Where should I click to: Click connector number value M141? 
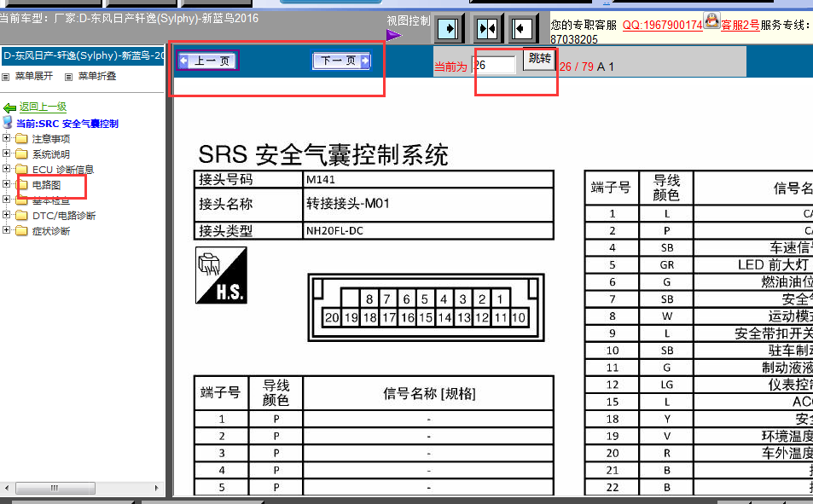[321, 179]
